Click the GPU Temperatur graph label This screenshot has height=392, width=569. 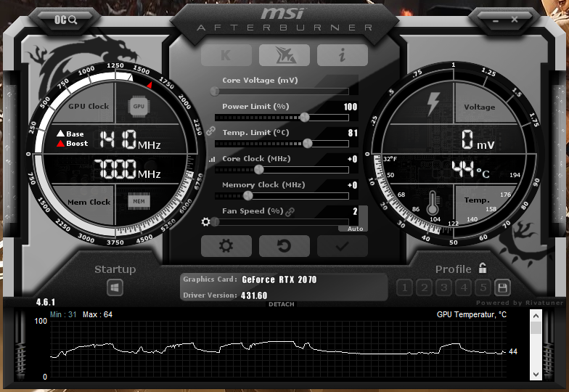click(x=472, y=314)
